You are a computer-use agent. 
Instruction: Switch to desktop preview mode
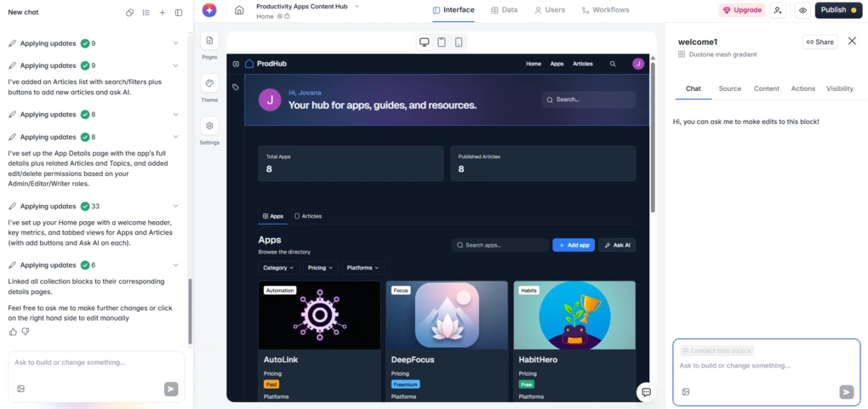[x=424, y=42]
